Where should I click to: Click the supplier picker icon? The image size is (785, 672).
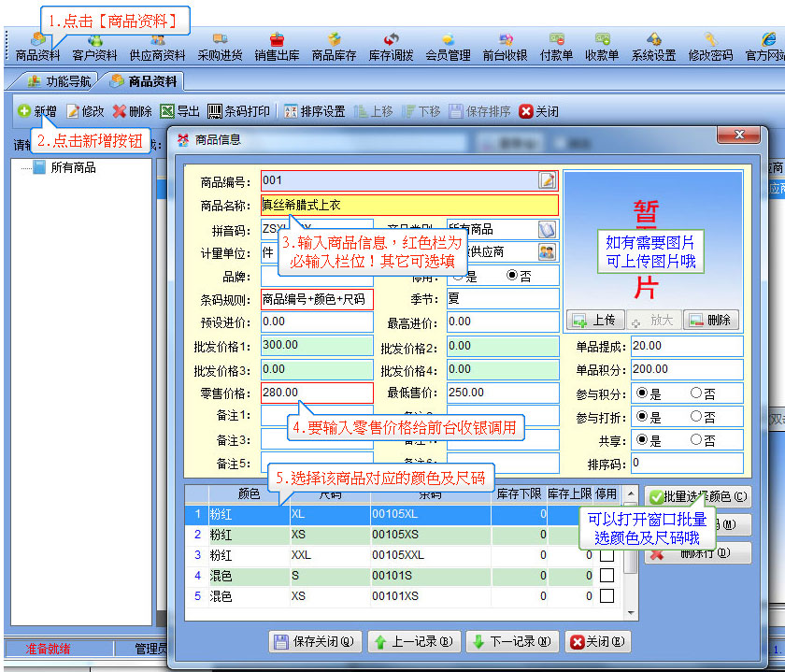coord(548,251)
